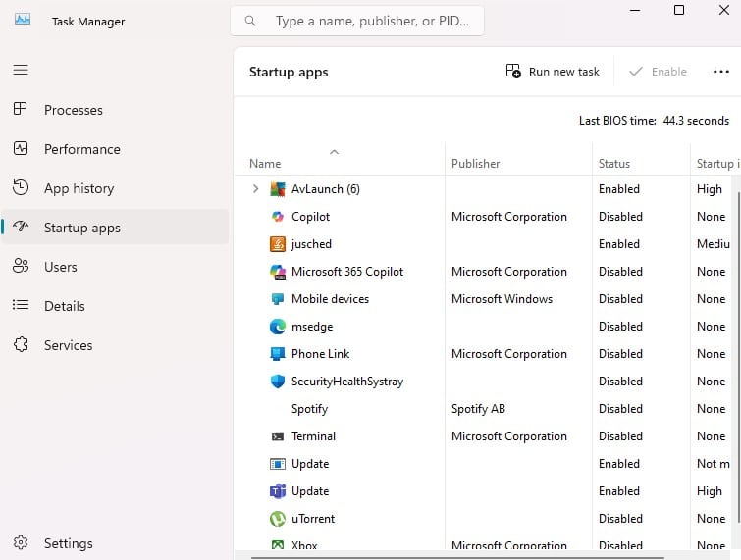Click the search input field

coord(357,21)
